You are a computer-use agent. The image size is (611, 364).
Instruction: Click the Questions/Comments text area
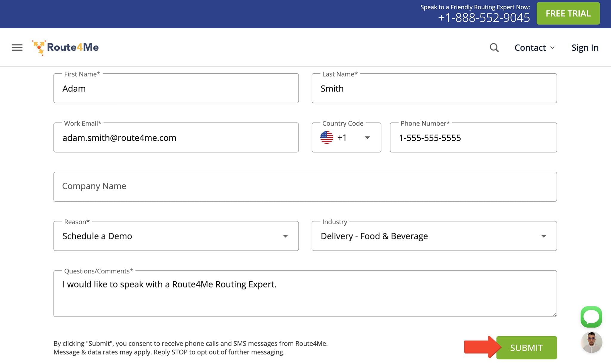coord(305,293)
